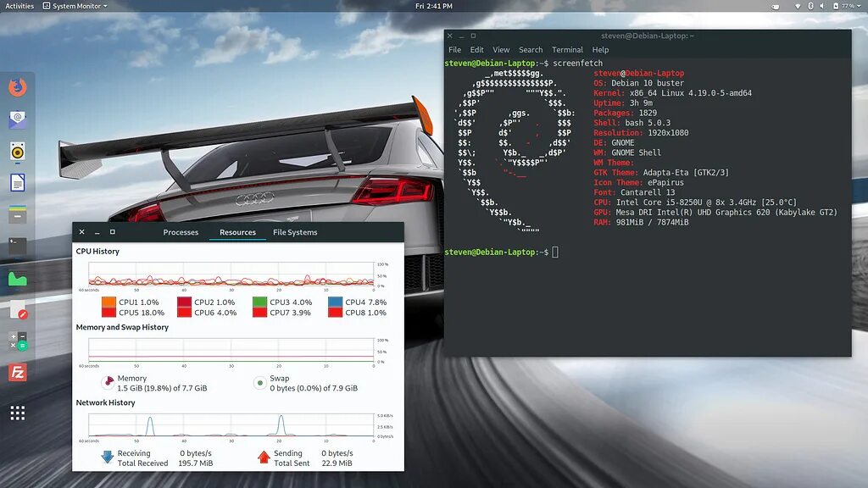Image resolution: width=868 pixels, height=488 pixels.
Task: Click the Network History graph
Action: point(231,425)
